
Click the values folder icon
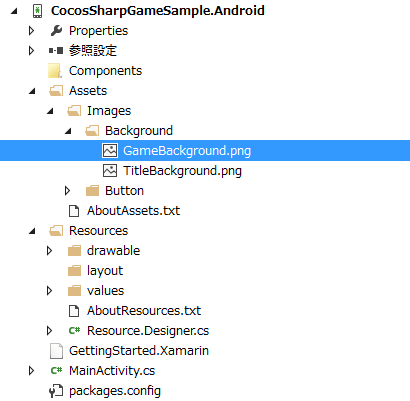tap(74, 291)
